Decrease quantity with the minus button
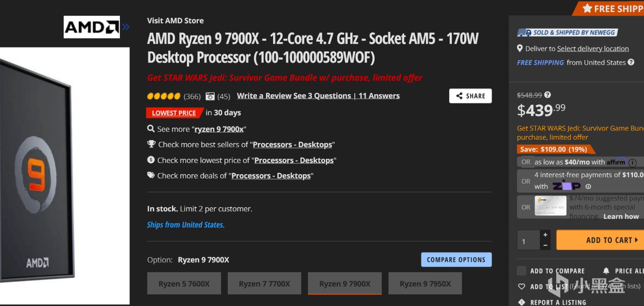This screenshot has height=306, width=644. (x=545, y=245)
